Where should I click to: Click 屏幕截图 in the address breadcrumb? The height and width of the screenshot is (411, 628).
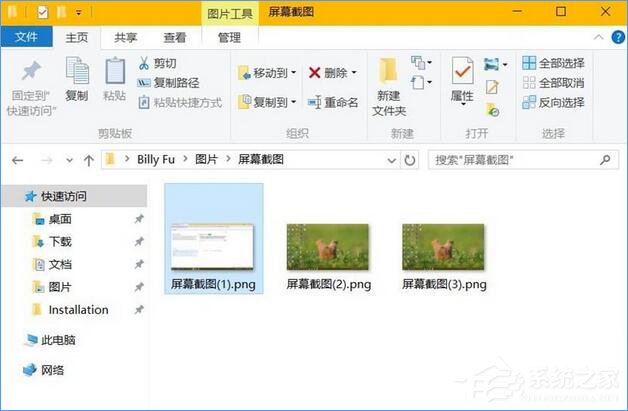coord(261,159)
